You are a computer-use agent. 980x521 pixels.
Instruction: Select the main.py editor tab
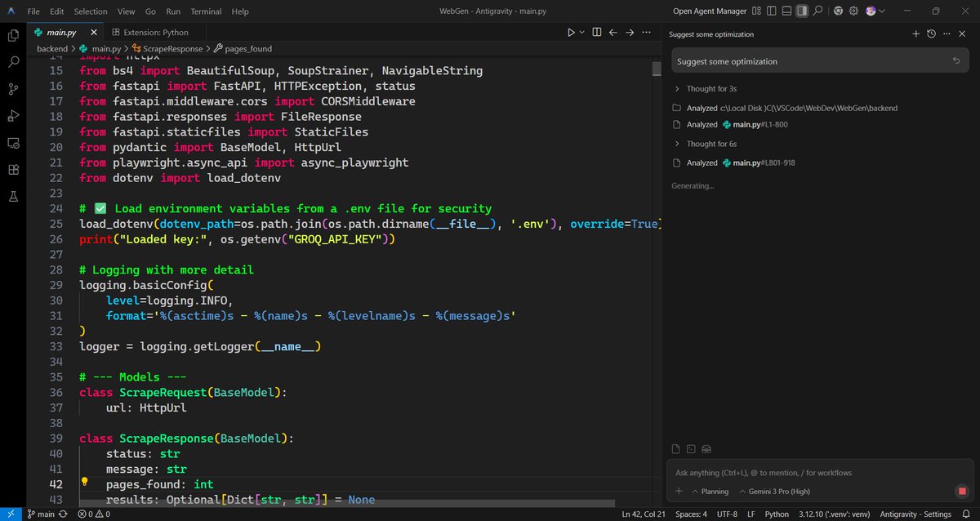pyautogui.click(x=60, y=33)
